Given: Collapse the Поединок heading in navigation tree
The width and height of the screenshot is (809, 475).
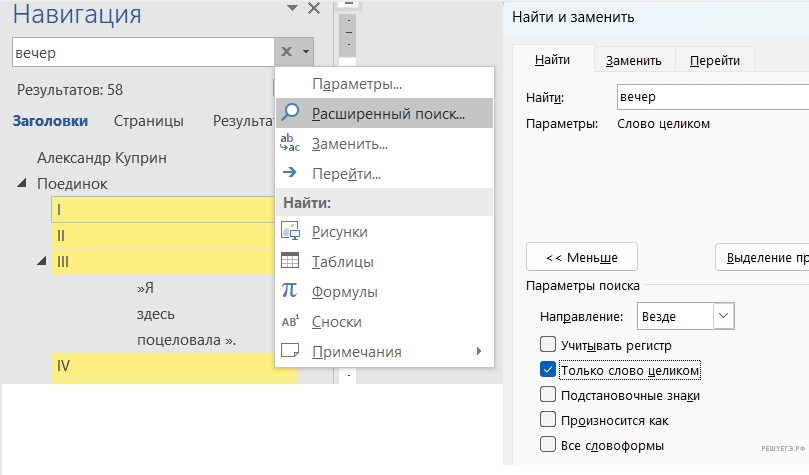Looking at the screenshot, I should click(23, 184).
